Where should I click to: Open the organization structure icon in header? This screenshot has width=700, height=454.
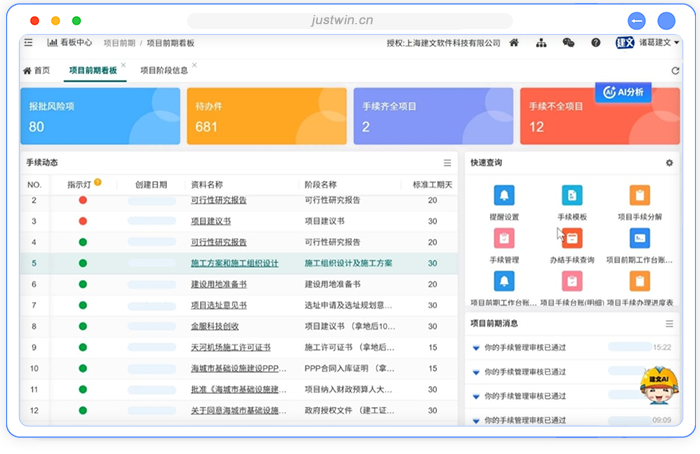[x=541, y=43]
